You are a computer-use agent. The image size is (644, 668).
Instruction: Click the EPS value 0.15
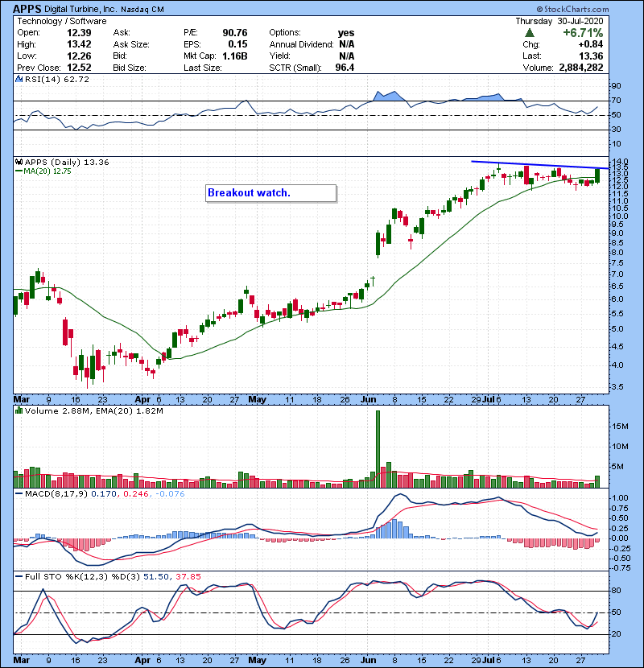[237, 44]
